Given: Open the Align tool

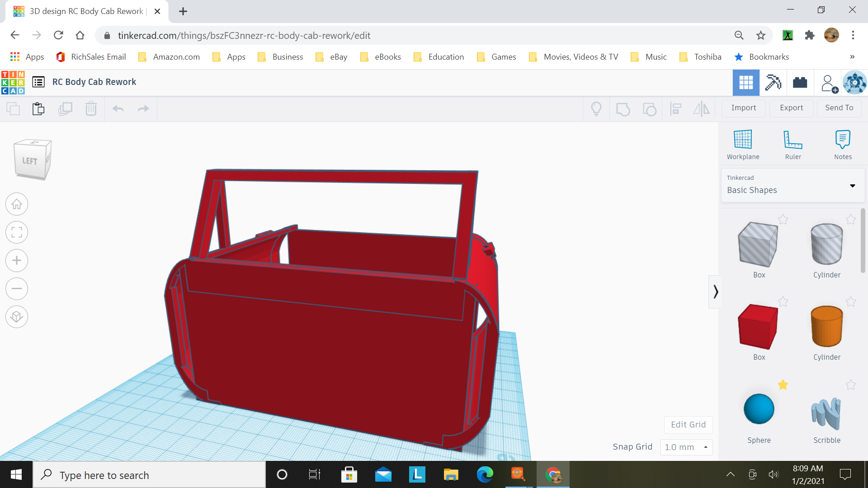Looking at the screenshot, I should [675, 109].
